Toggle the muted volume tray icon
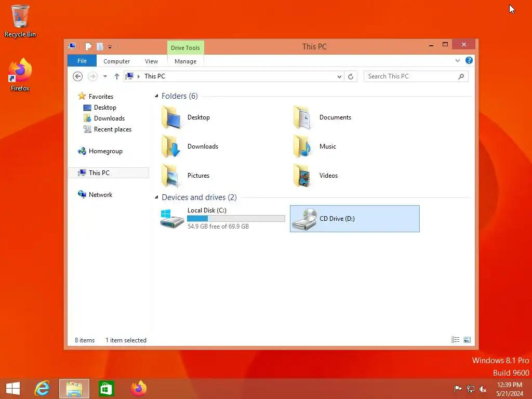This screenshot has width=532, height=399. (x=483, y=389)
